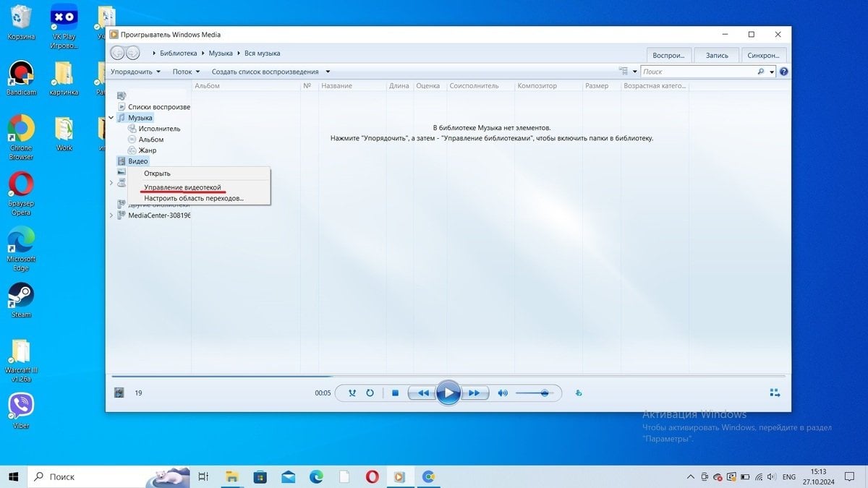
Task: Switch to the Синхронизация tab
Action: 765,55
